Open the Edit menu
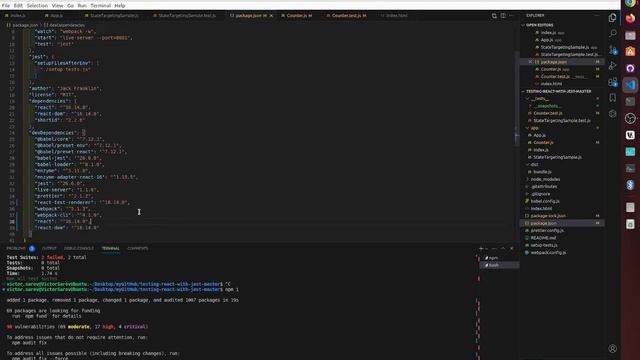 click(18, 6)
